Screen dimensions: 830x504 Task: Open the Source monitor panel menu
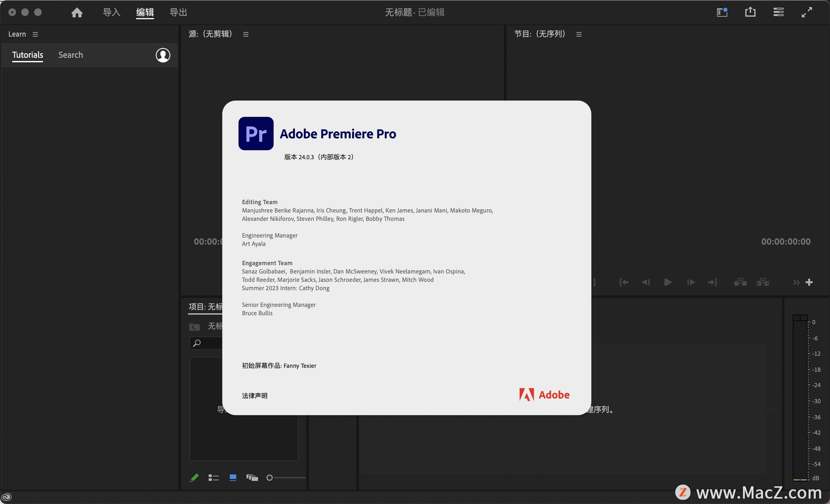[246, 34]
